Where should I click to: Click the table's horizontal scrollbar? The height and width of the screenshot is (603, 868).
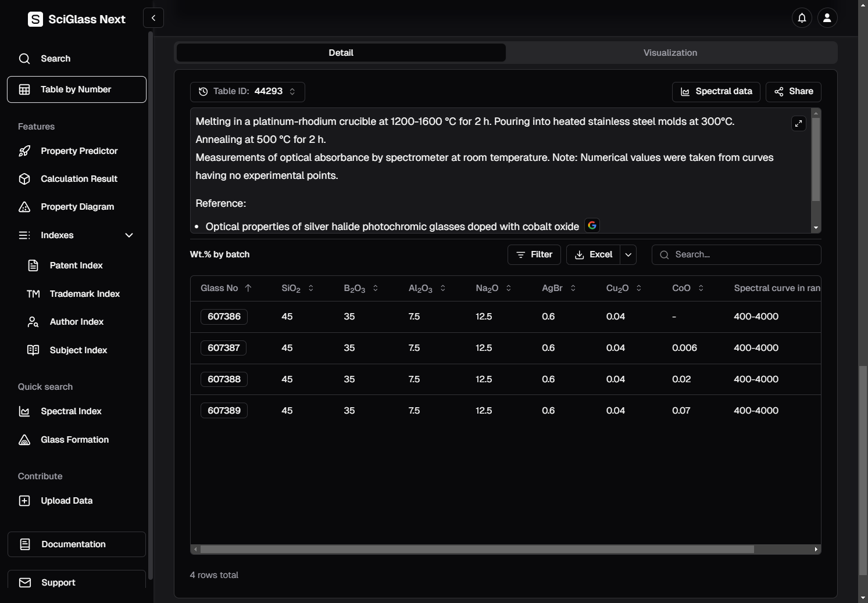point(477,549)
